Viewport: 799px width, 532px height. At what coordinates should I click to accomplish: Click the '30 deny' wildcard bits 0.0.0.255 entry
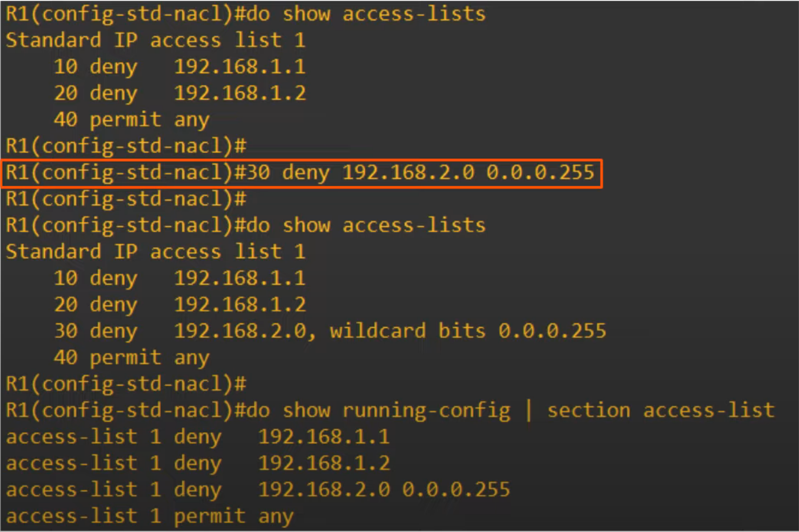click(330, 332)
